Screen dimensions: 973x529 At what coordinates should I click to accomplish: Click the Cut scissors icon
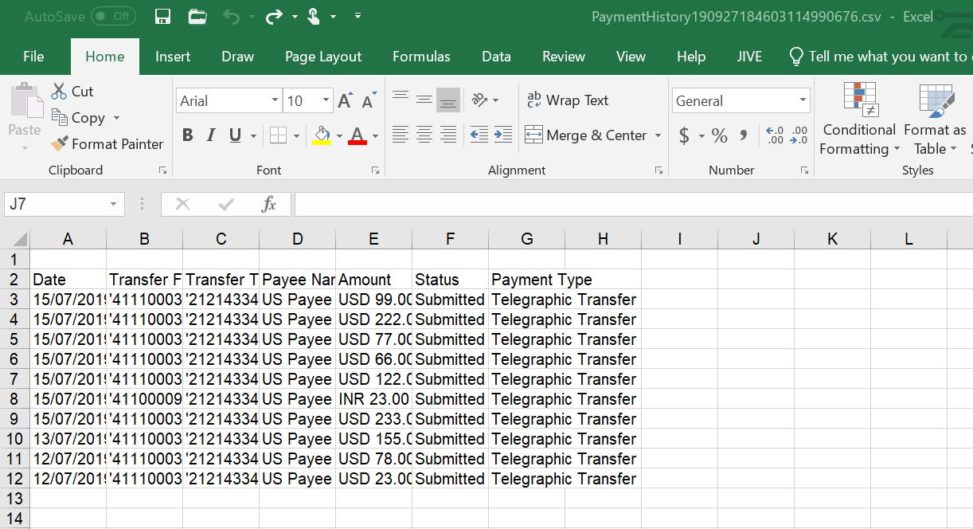(59, 91)
